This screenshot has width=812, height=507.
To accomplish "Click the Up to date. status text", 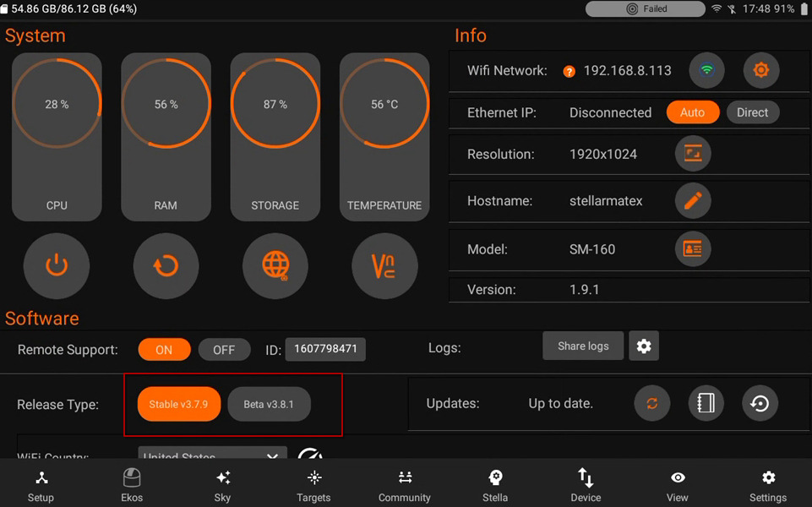I will click(x=561, y=403).
